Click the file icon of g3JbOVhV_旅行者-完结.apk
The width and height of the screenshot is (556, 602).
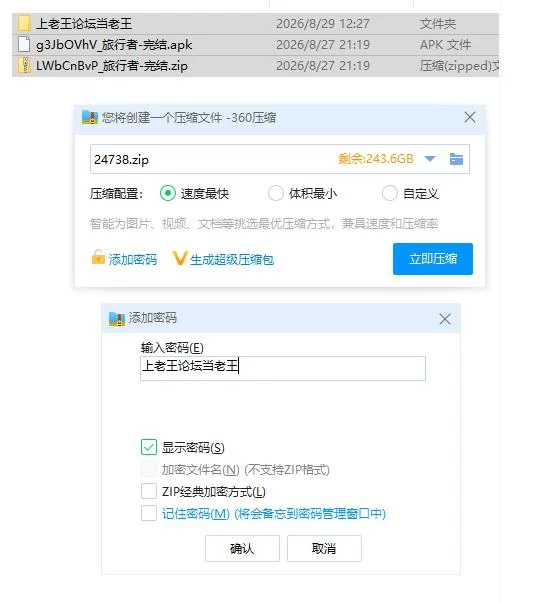tap(24, 45)
